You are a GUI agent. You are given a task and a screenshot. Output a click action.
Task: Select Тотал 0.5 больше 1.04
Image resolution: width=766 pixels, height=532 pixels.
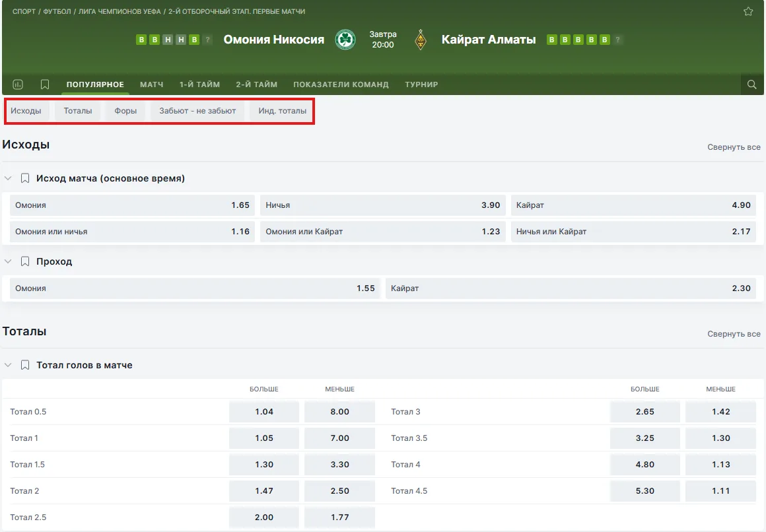[263, 412]
